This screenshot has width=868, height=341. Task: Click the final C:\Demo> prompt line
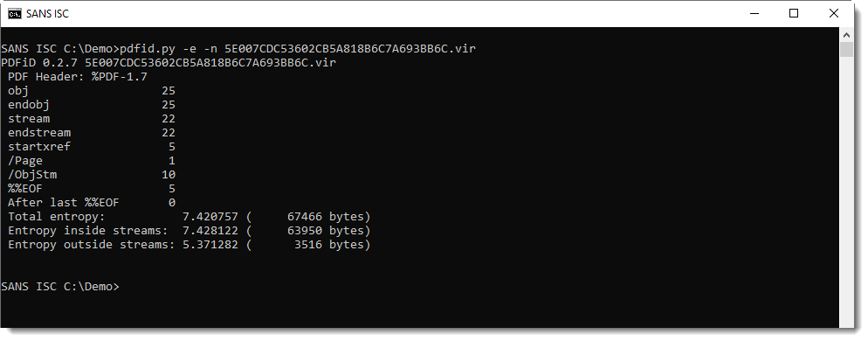tap(60, 287)
